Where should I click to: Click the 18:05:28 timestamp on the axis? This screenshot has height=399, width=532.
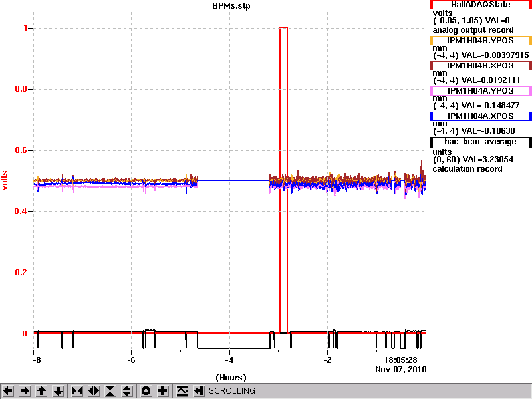(x=400, y=360)
